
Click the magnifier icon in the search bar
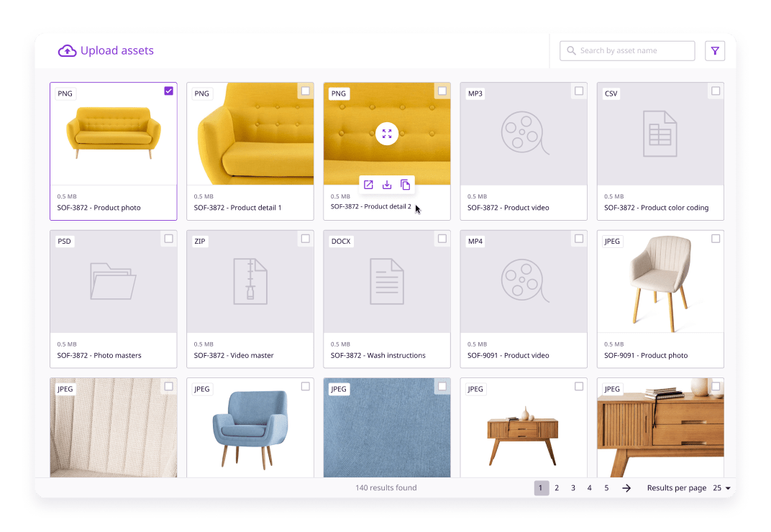point(571,50)
